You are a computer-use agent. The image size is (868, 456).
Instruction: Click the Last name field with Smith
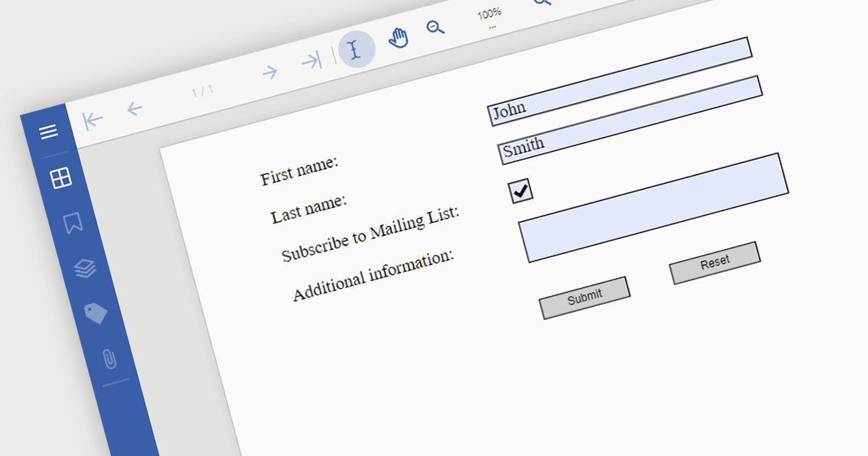click(630, 120)
